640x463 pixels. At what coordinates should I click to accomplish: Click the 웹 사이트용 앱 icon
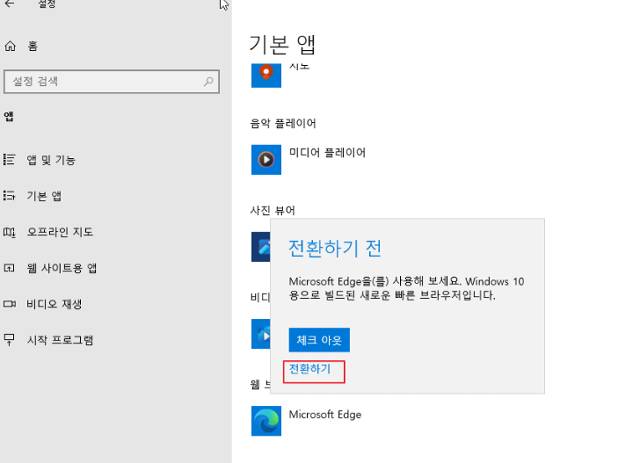click(x=9, y=268)
